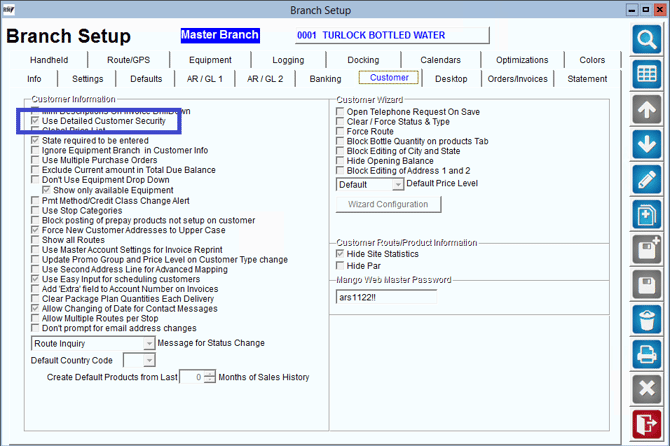Switch to the Orders/Invoices tab

517,79
